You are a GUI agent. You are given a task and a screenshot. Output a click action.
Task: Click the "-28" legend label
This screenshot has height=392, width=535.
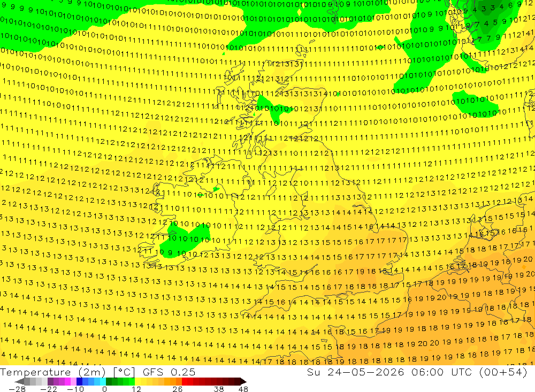[17, 389]
